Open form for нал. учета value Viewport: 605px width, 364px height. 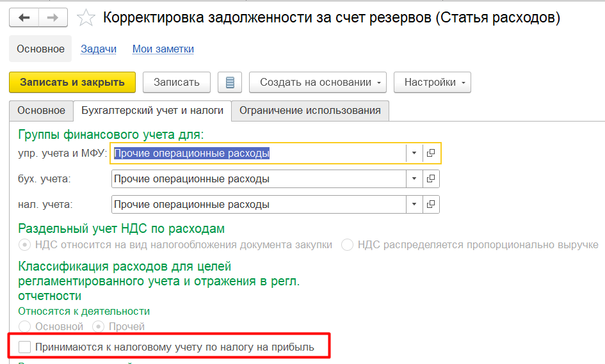click(431, 205)
